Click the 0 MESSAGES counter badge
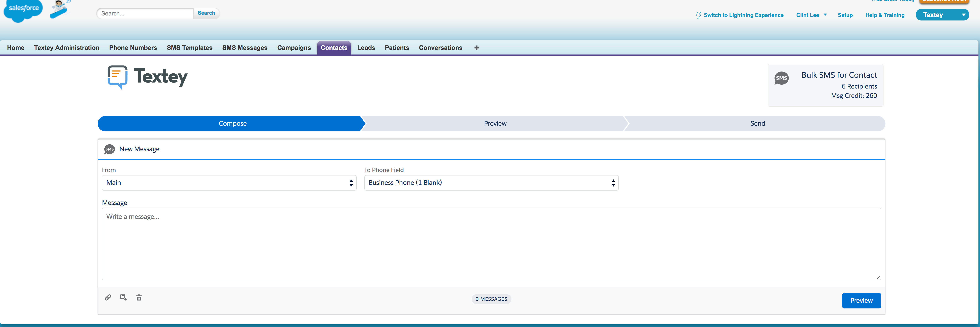Image resolution: width=980 pixels, height=327 pixels. click(491, 299)
